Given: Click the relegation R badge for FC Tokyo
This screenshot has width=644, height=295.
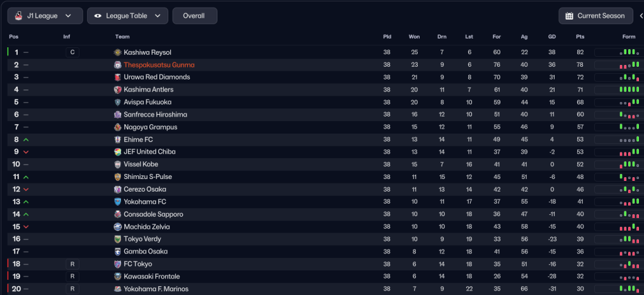Looking at the screenshot, I should tap(72, 264).
